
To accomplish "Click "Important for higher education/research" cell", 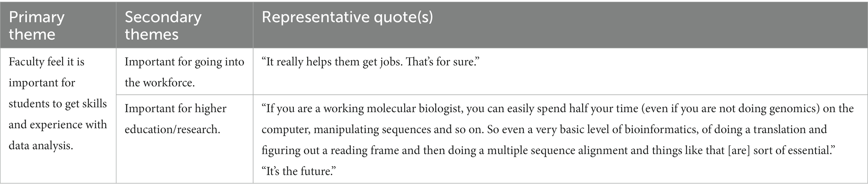I will coord(185,139).
